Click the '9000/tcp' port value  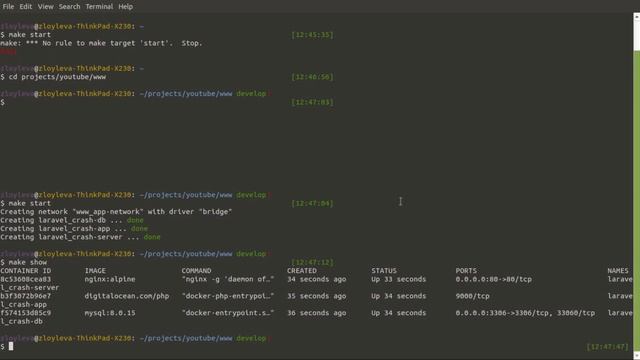click(x=472, y=296)
